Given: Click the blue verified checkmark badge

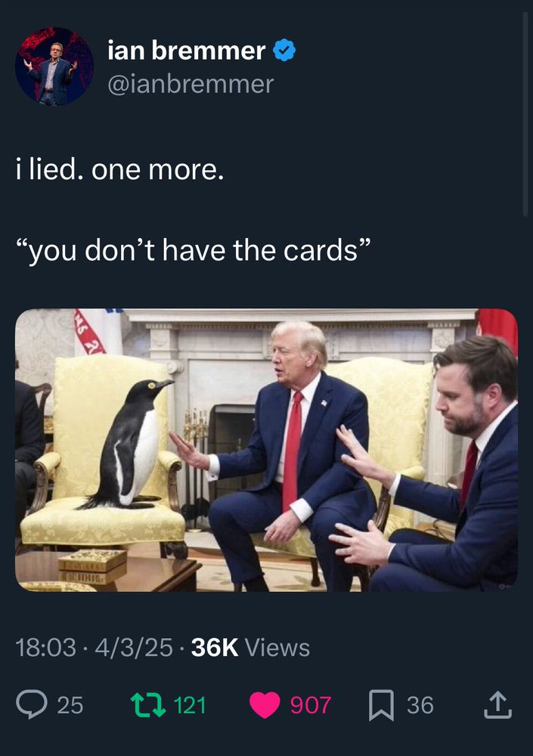Looking at the screenshot, I should click(284, 50).
